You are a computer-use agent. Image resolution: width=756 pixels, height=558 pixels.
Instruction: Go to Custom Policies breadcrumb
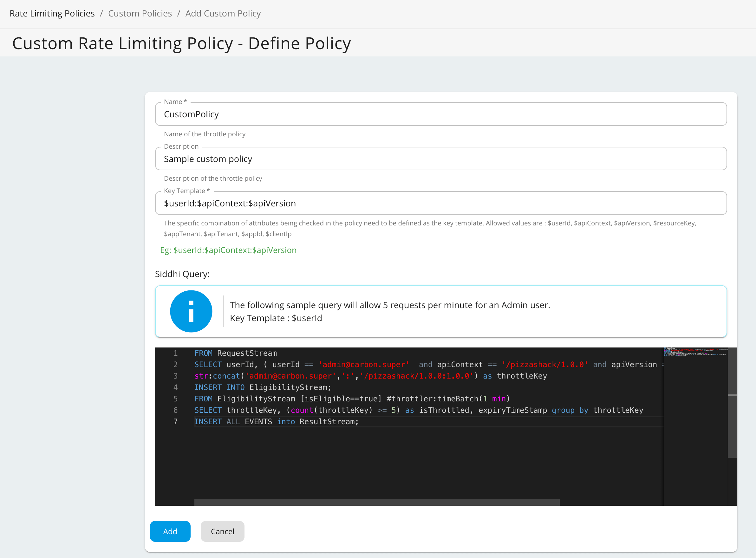click(x=140, y=14)
